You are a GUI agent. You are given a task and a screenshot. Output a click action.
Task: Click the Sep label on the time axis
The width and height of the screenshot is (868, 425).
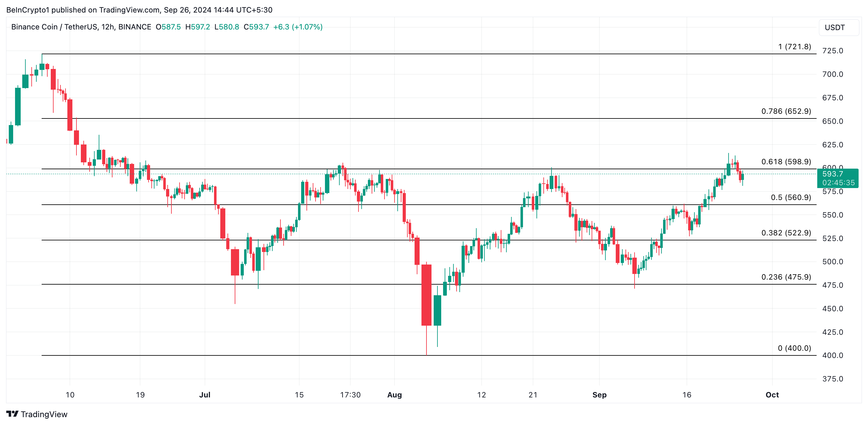[x=599, y=395]
